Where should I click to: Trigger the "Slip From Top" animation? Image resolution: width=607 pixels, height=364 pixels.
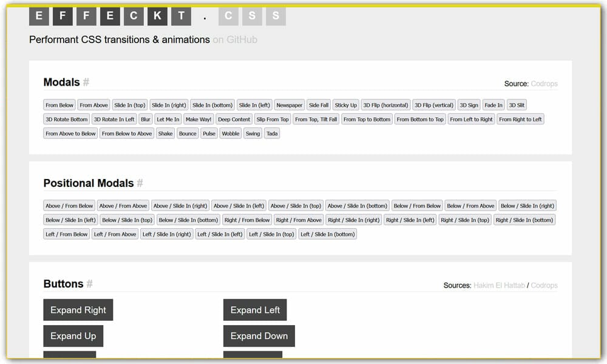(x=272, y=119)
